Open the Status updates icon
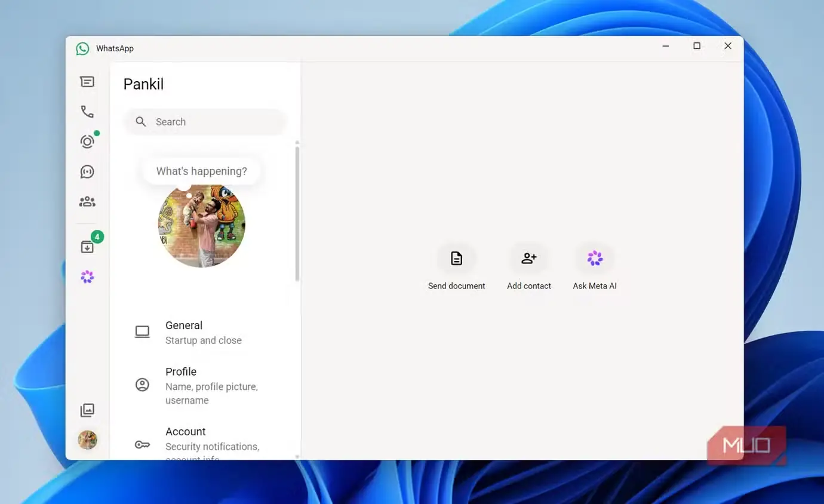This screenshot has height=504, width=824. tap(87, 142)
